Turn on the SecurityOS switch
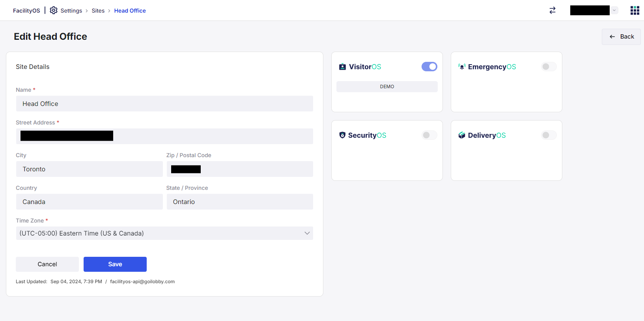Screen dimensions: 644x321 pos(429,135)
